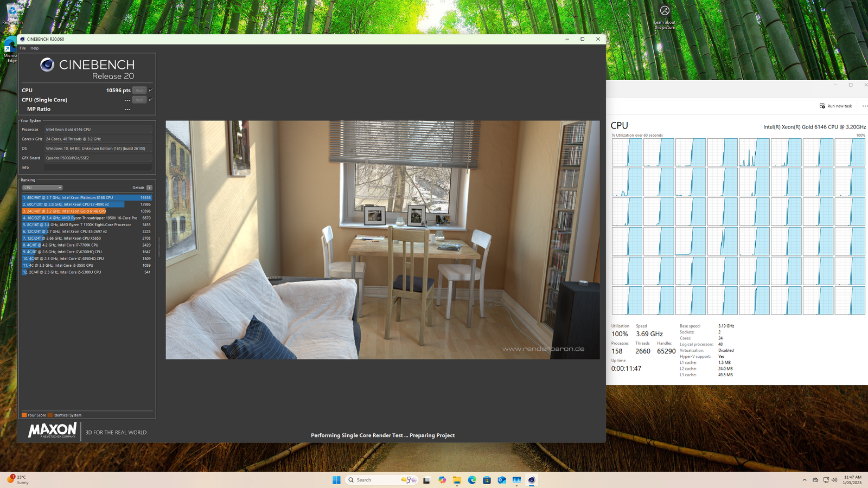The height and width of the screenshot is (488, 868).
Task: Select rank 3 Xeon Gold 6146 orange row
Action: point(87,211)
